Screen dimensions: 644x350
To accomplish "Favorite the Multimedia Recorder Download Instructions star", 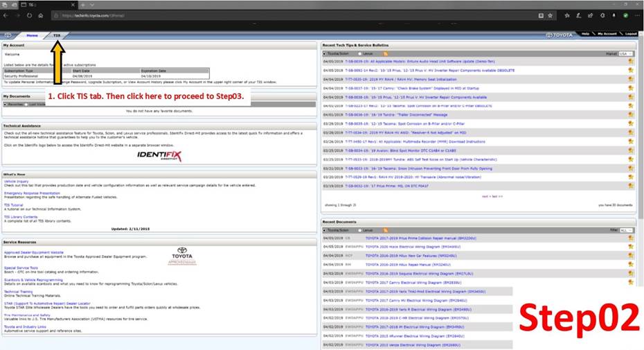I will (x=631, y=141).
